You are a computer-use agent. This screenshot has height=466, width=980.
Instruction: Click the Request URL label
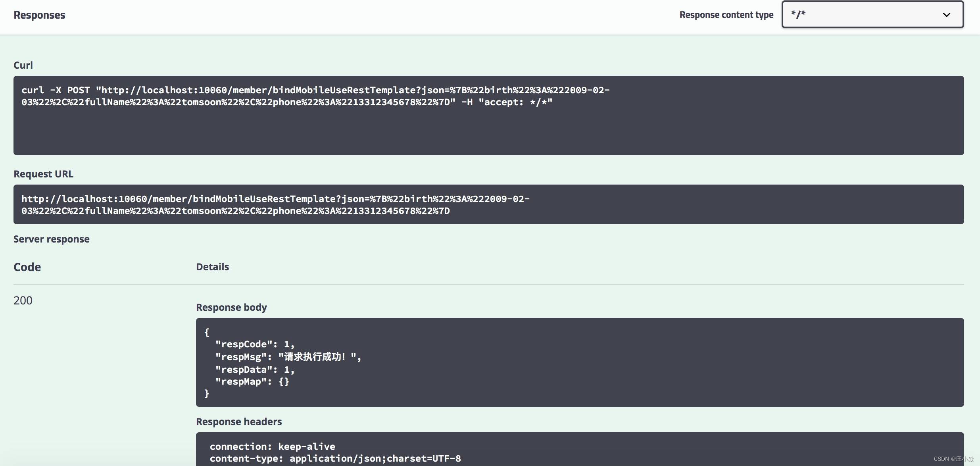tap(43, 174)
